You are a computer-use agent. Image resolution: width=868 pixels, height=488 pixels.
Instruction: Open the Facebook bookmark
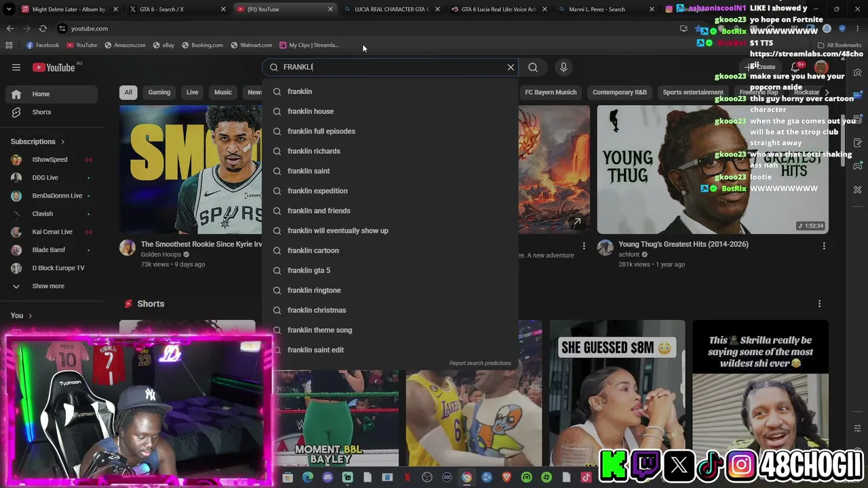43,45
